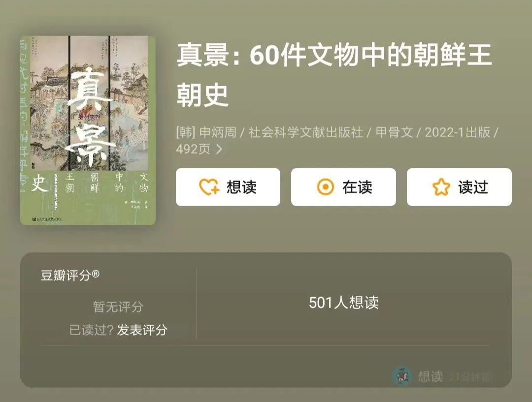The image size is (532, 402).
Task: Tap the ® mark beside 豆瓣评分
Action: click(96, 274)
